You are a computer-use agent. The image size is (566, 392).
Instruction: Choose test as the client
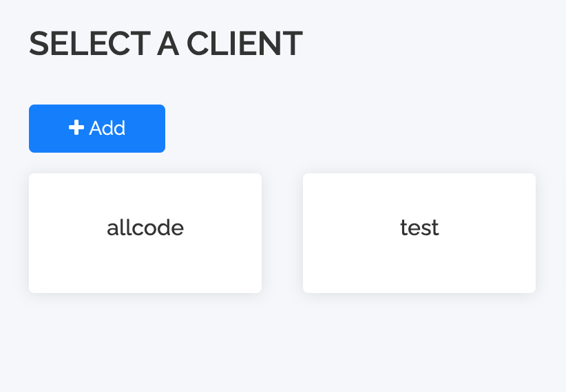[419, 233]
